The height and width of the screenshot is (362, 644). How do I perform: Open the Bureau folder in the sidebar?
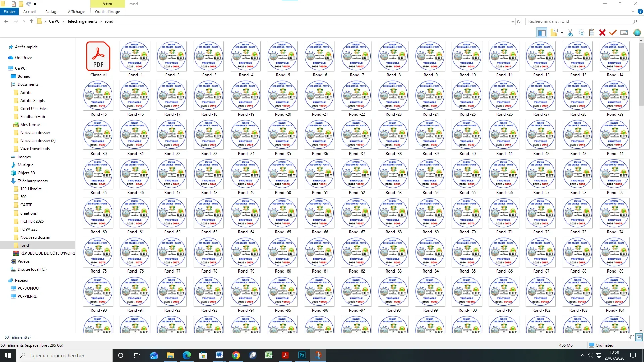pos(24,76)
